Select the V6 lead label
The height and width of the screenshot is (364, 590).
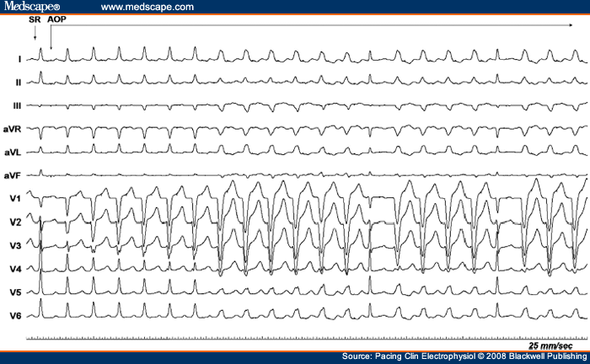(x=13, y=315)
